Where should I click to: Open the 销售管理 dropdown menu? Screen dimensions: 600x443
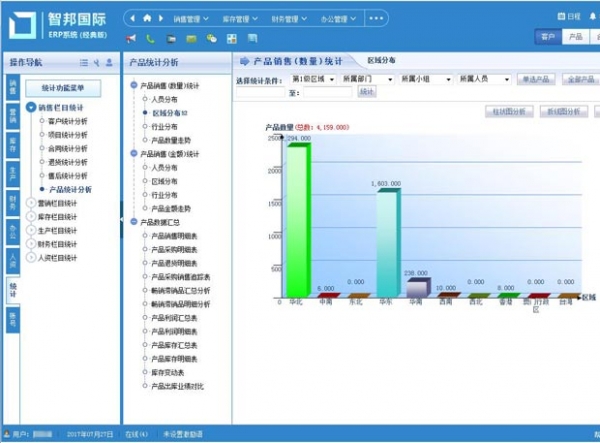point(191,18)
